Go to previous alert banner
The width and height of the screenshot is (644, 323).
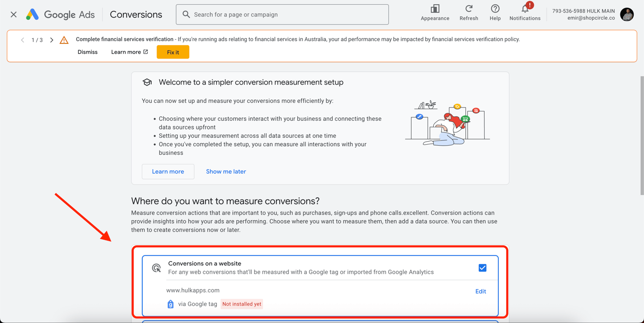pos(23,40)
